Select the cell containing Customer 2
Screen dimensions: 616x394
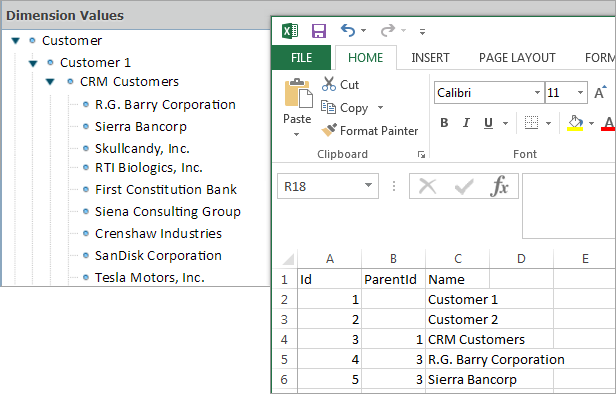(458, 319)
